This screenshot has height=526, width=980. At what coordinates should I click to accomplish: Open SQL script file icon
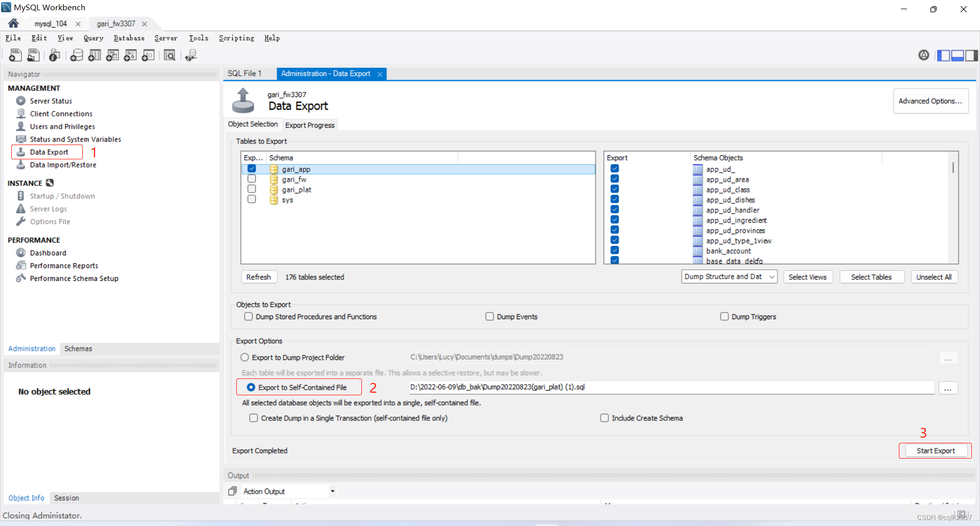34,55
